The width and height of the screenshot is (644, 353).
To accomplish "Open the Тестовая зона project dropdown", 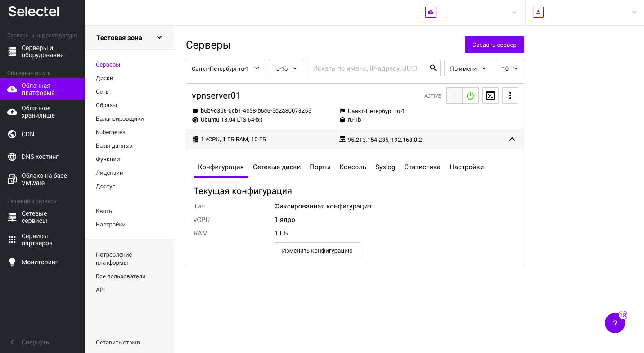I will 129,37.
